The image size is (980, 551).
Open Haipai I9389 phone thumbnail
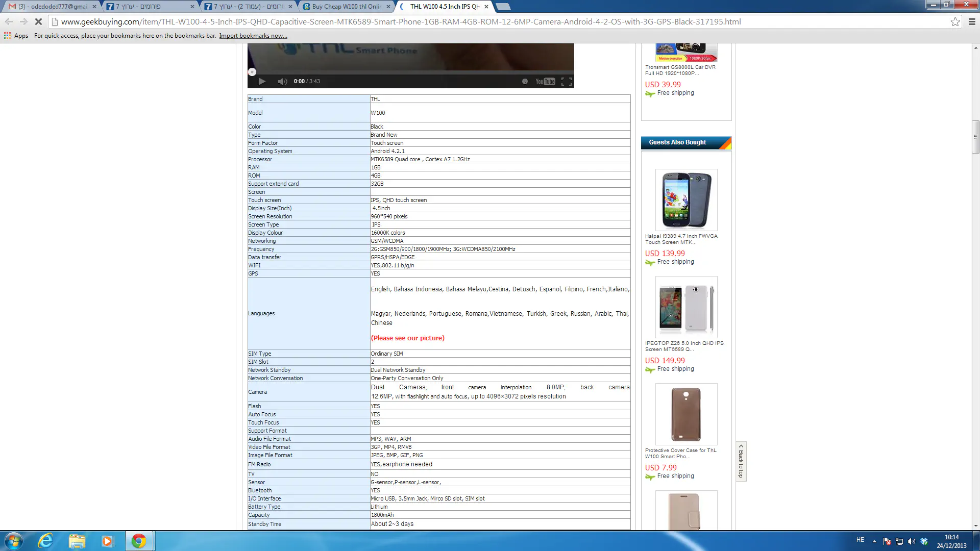coord(686,200)
